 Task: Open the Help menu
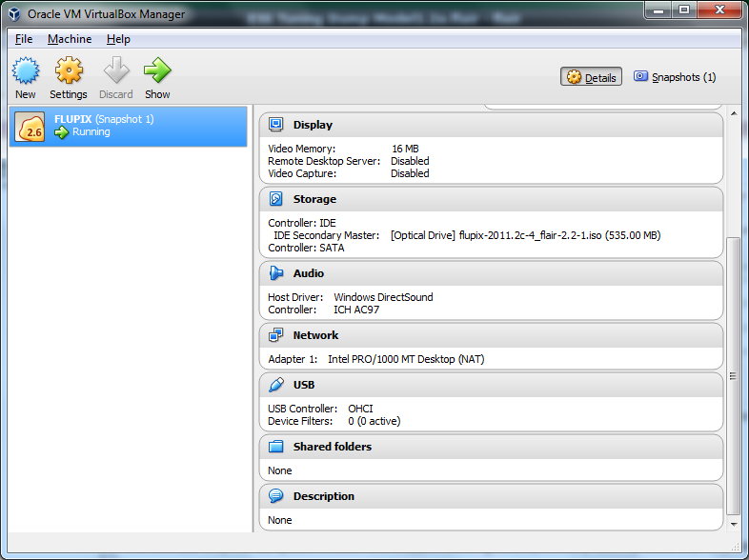(118, 39)
